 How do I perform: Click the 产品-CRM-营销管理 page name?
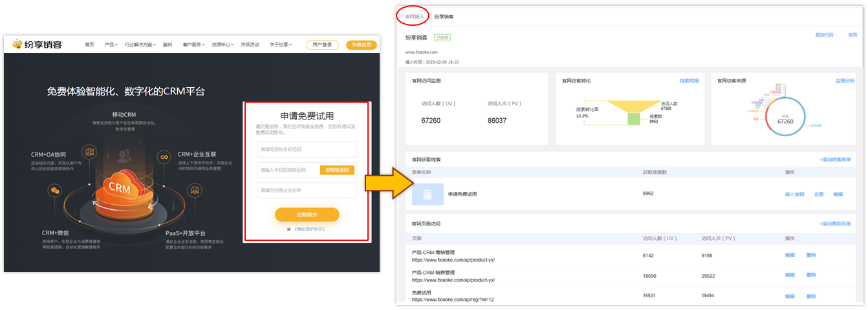tap(433, 253)
